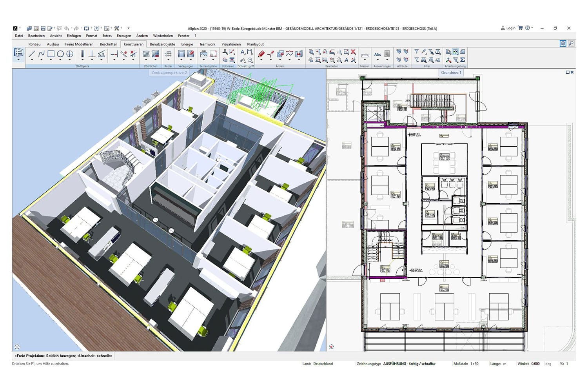Click the gear settings icon in the ribbon

tap(563, 44)
